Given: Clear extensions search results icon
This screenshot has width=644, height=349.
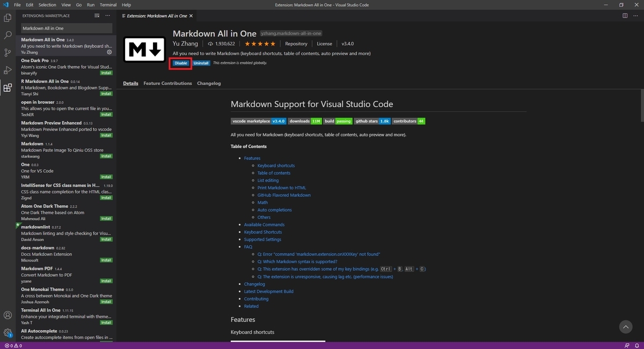Looking at the screenshot, I should point(97,16).
